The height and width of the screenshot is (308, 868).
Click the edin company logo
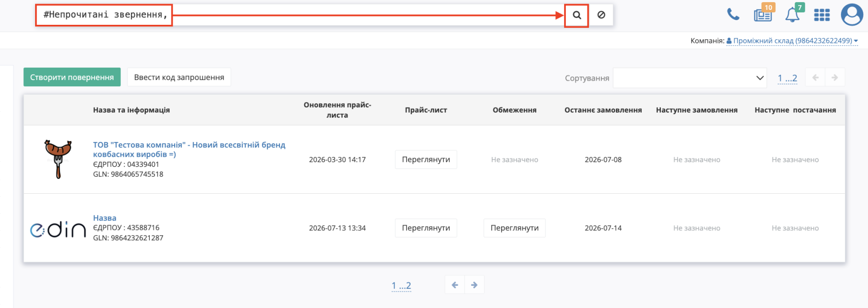coord(58,229)
